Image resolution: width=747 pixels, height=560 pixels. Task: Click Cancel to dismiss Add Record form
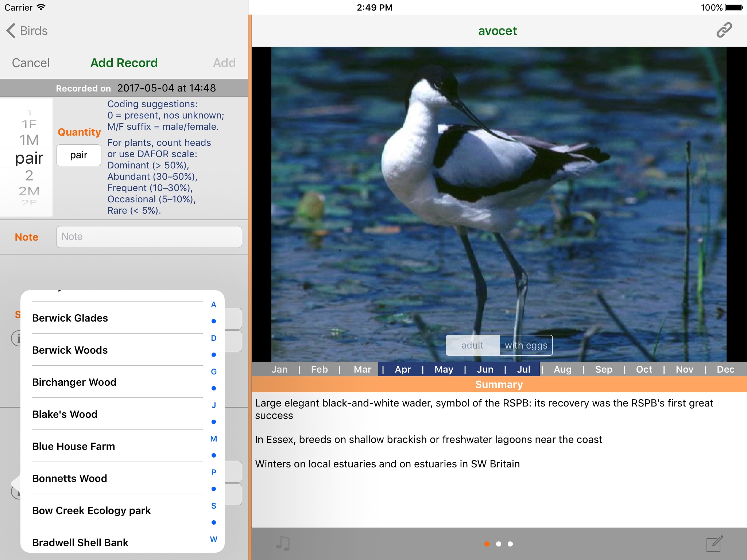pyautogui.click(x=30, y=63)
